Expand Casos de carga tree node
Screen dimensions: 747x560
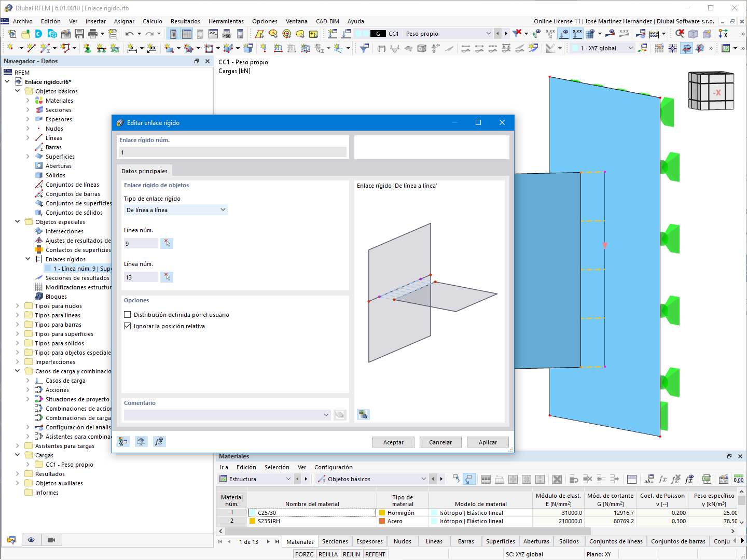28,381
